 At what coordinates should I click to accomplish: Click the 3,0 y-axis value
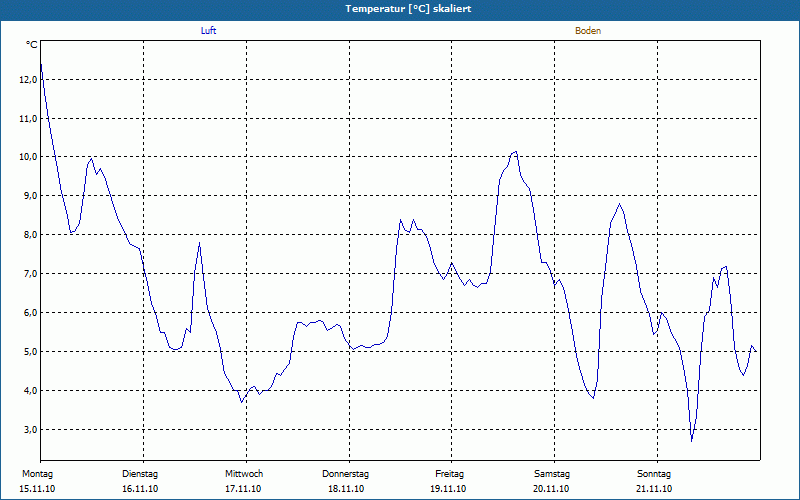(30, 429)
